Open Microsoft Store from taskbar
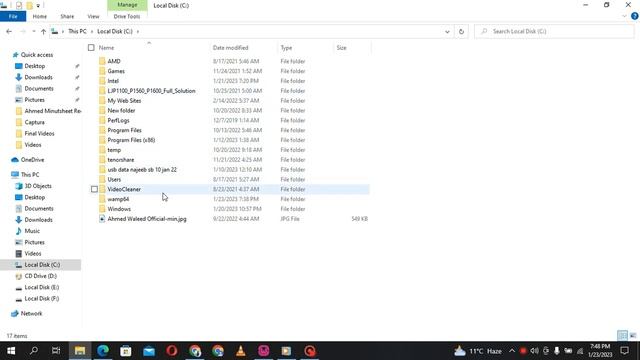This screenshot has height=360, width=640. coord(126,351)
